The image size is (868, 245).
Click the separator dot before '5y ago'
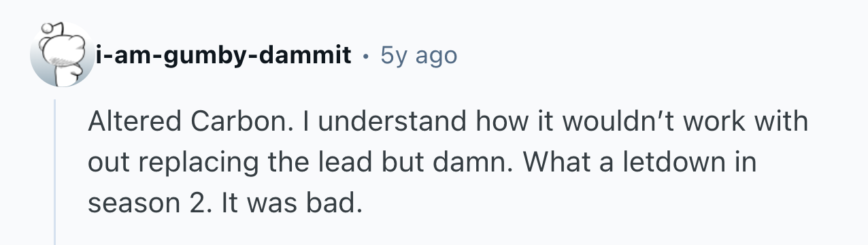[x=367, y=57]
